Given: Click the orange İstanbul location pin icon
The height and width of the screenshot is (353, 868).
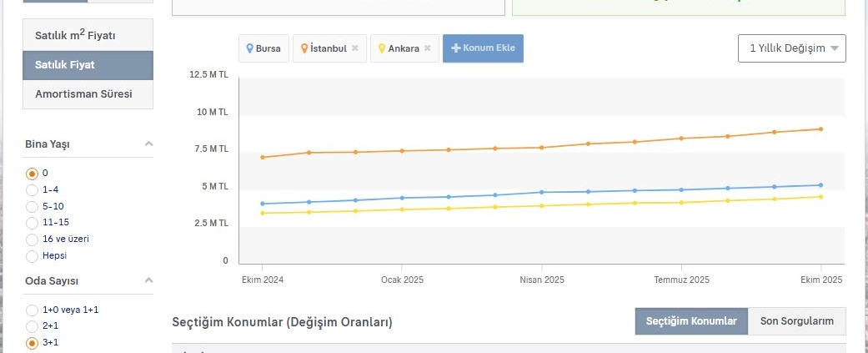Looking at the screenshot, I should tap(304, 48).
